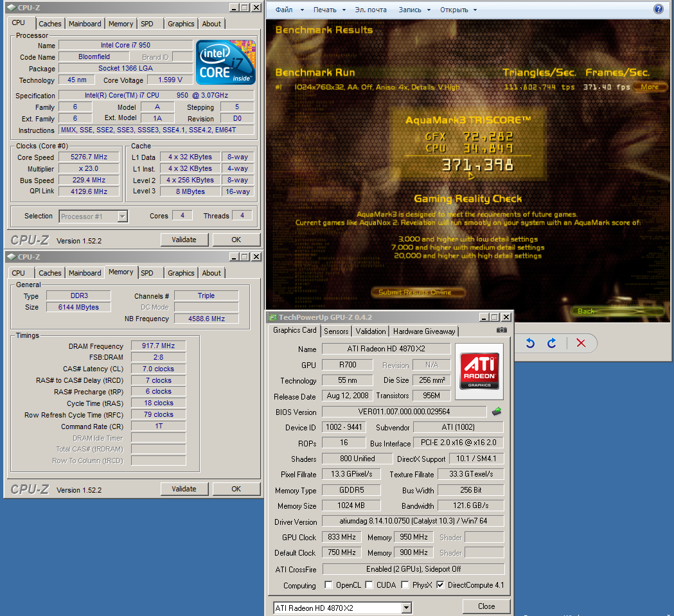
Task: Select the Graphics Card tab in GPU-Z
Action: pos(294,330)
